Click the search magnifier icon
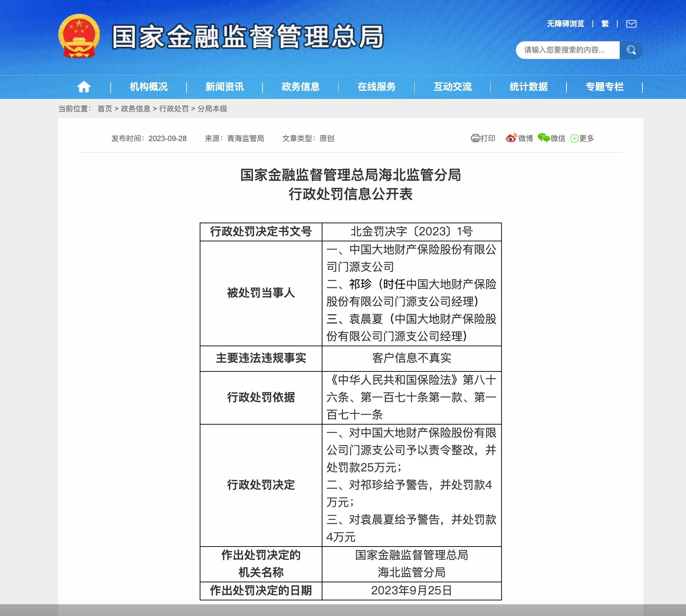The image size is (686, 616). (x=631, y=50)
